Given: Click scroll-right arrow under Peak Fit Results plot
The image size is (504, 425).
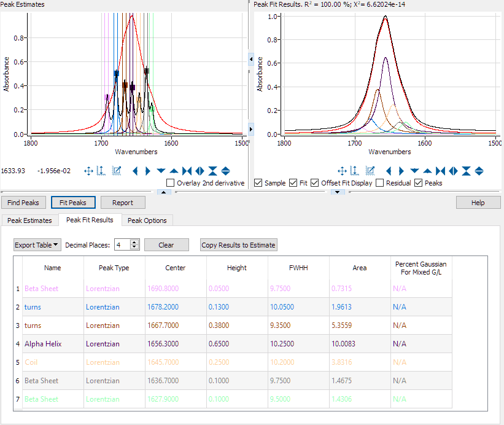Looking at the screenshot, I should (401, 171).
